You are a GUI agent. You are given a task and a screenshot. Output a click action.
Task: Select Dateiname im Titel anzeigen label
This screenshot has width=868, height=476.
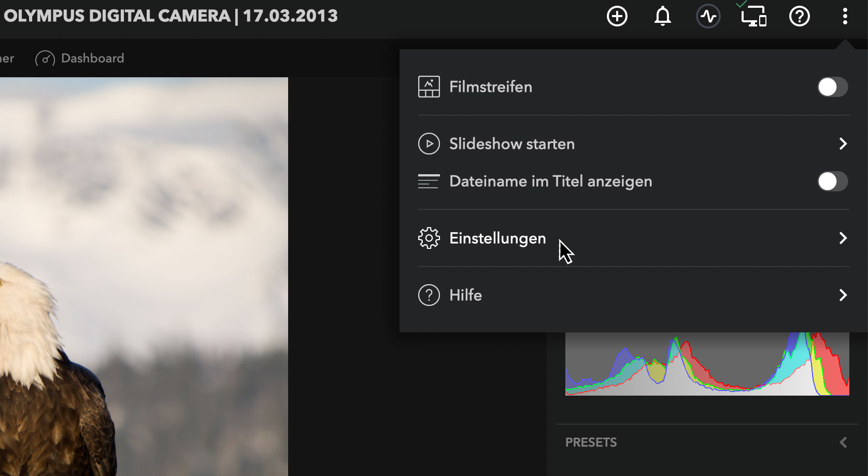pyautogui.click(x=550, y=181)
